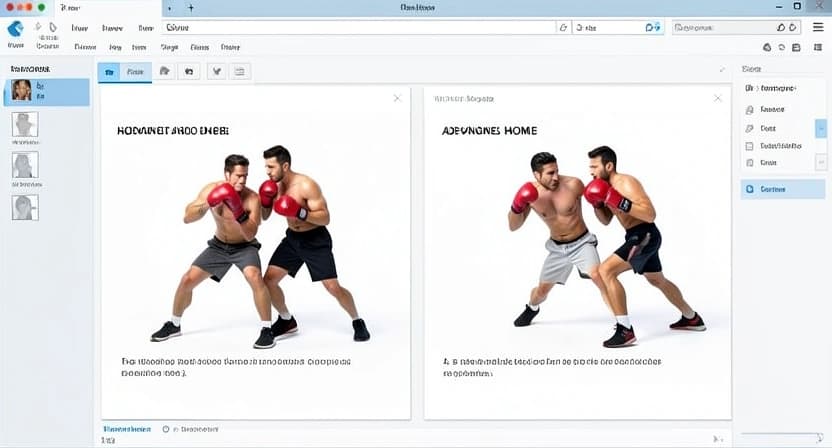The image size is (832, 448).
Task: Click the middle field containing blue icons
Action: click(618, 28)
